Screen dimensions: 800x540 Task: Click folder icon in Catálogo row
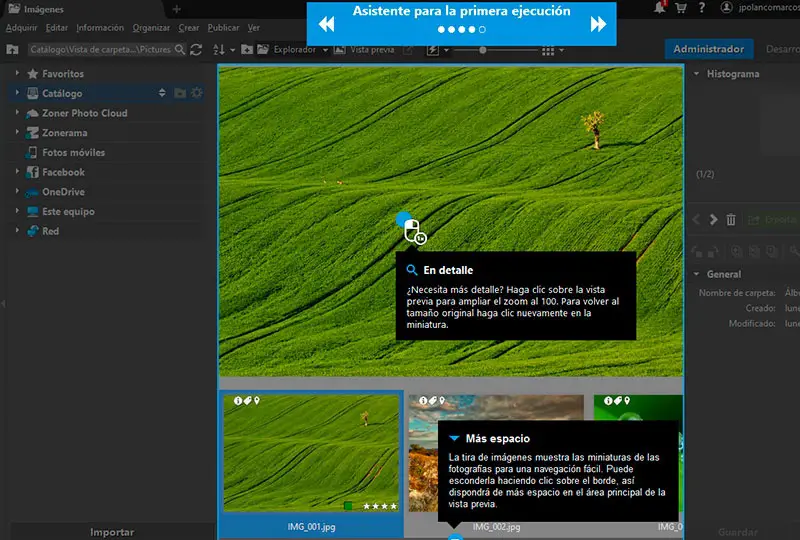[180, 93]
